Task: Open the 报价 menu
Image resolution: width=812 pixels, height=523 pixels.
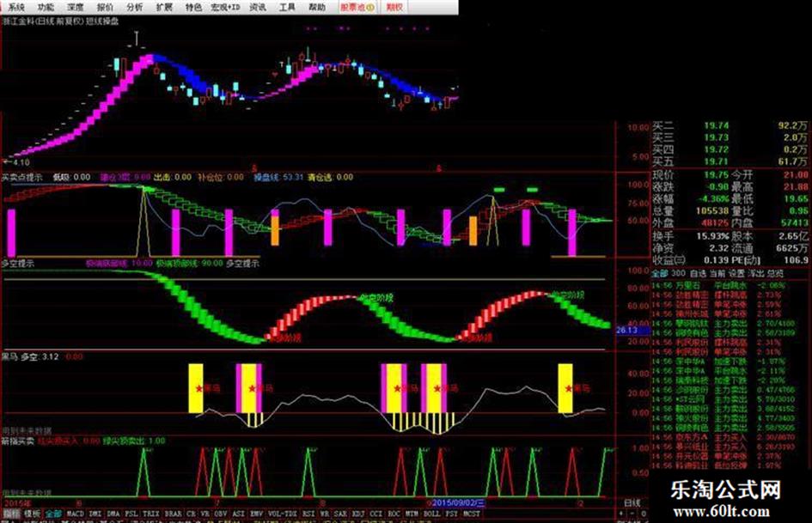Action: (105, 7)
